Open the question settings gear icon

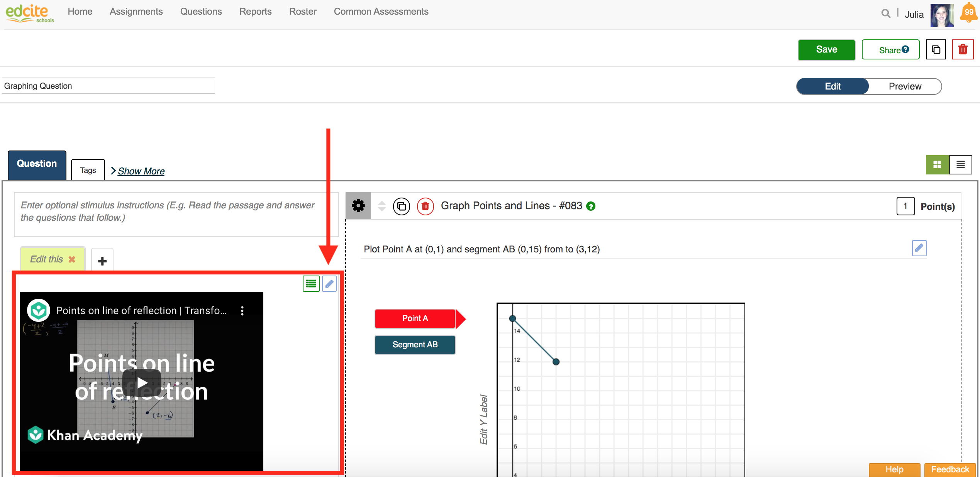(358, 206)
